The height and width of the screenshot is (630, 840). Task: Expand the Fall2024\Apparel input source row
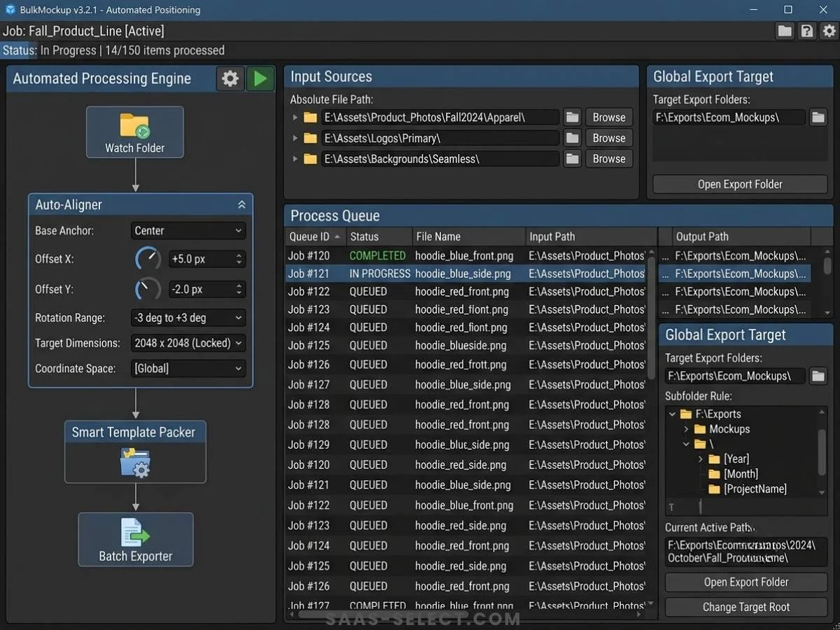point(295,118)
